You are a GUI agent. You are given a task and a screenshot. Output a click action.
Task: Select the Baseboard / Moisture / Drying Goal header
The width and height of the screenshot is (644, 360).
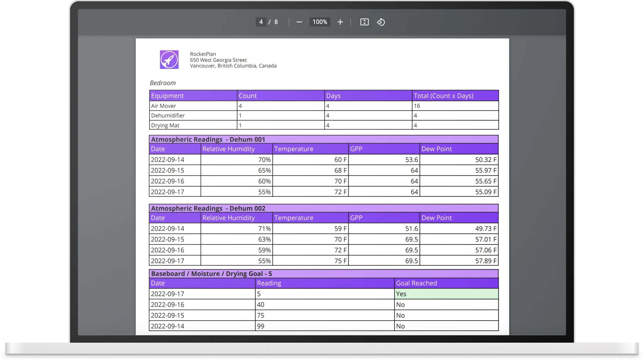click(212, 273)
